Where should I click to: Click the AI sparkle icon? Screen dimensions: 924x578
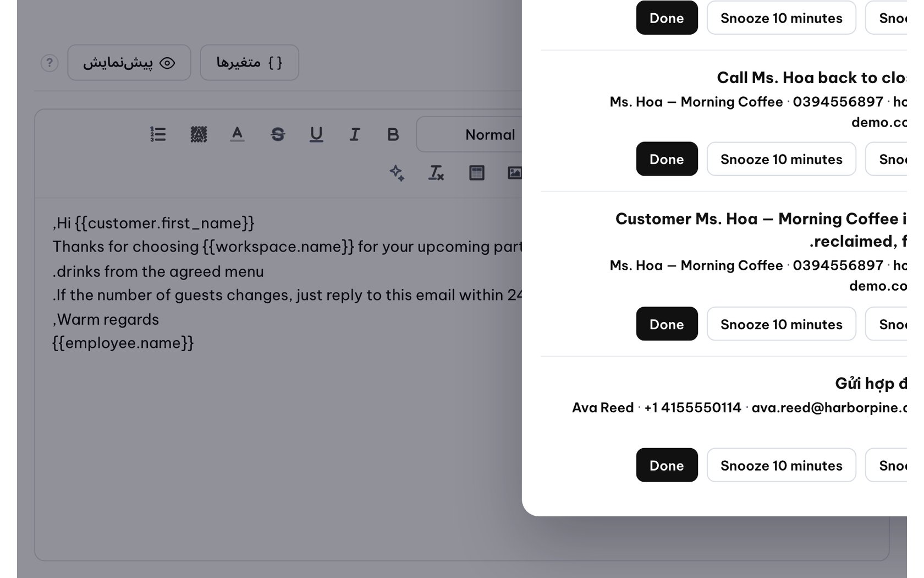(397, 173)
